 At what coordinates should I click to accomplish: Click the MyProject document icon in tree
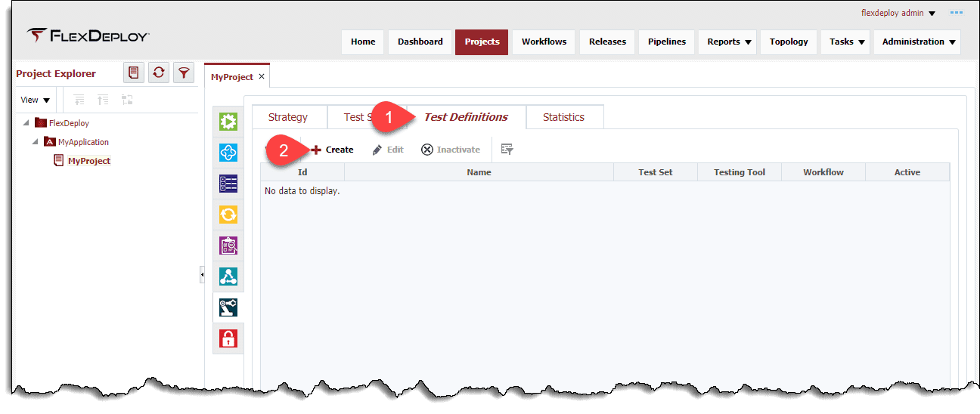(x=59, y=160)
